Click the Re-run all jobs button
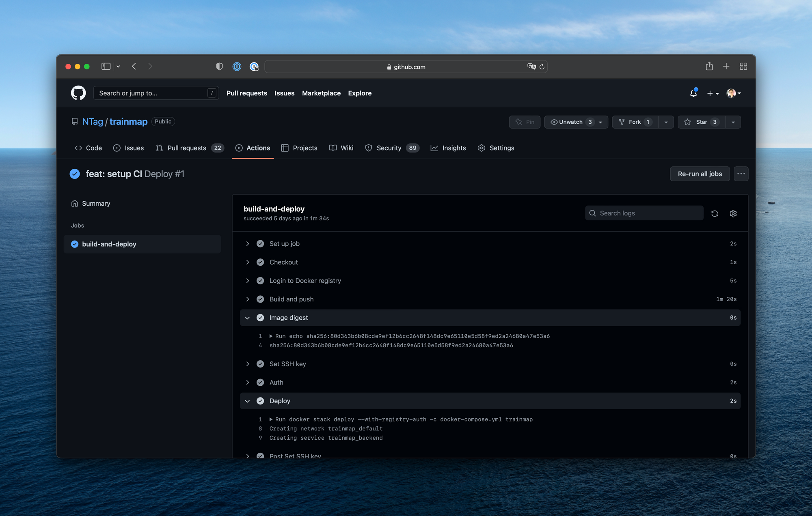812x516 pixels. (x=700, y=174)
